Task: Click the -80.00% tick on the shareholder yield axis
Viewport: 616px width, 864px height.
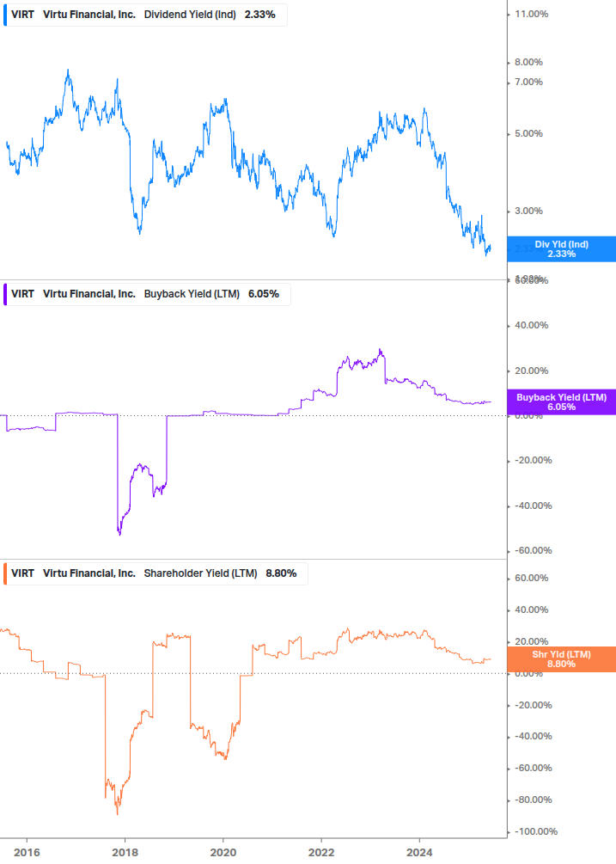Action: click(533, 800)
